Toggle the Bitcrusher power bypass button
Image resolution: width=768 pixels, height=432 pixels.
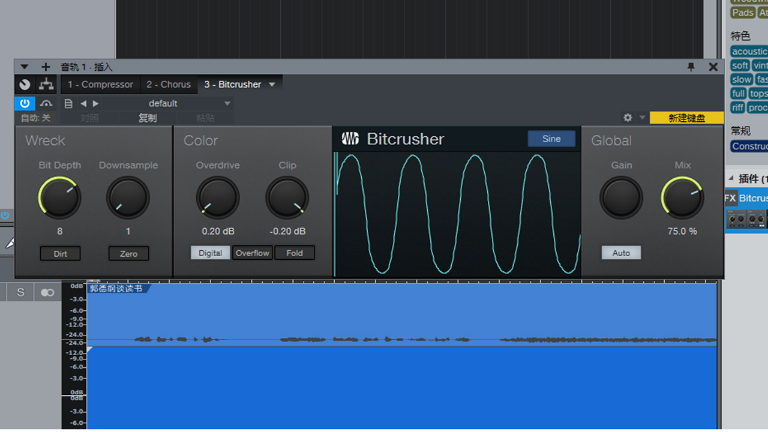pyautogui.click(x=24, y=103)
